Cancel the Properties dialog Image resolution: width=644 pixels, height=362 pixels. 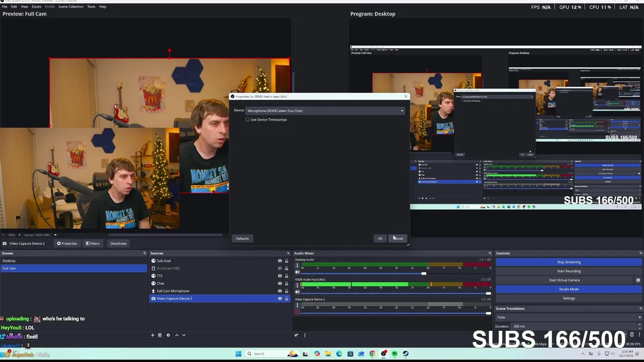[398, 238]
